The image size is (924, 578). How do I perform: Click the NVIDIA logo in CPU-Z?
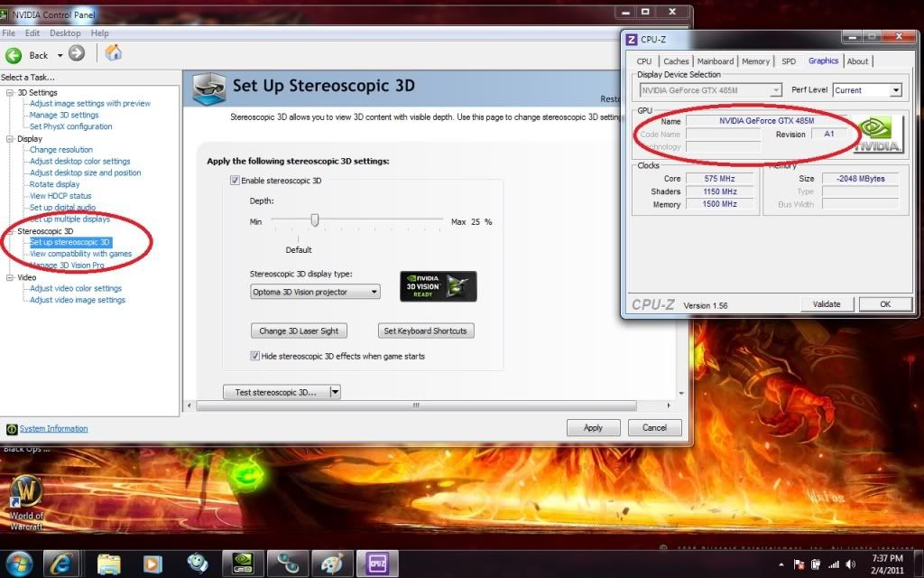pos(879,135)
